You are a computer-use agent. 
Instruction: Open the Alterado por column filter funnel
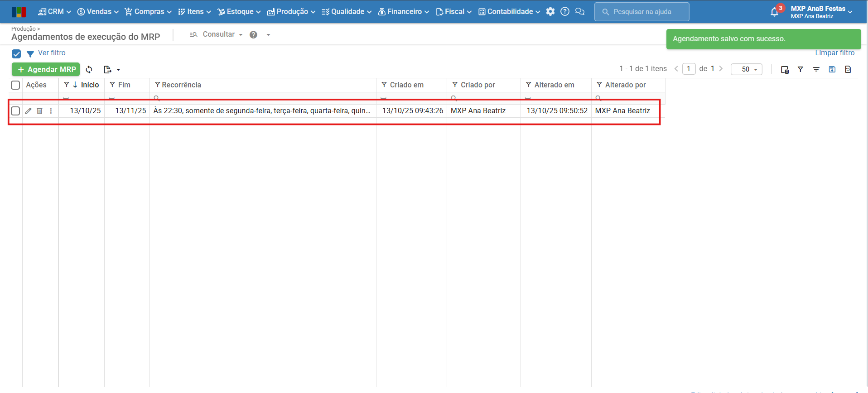tap(599, 85)
